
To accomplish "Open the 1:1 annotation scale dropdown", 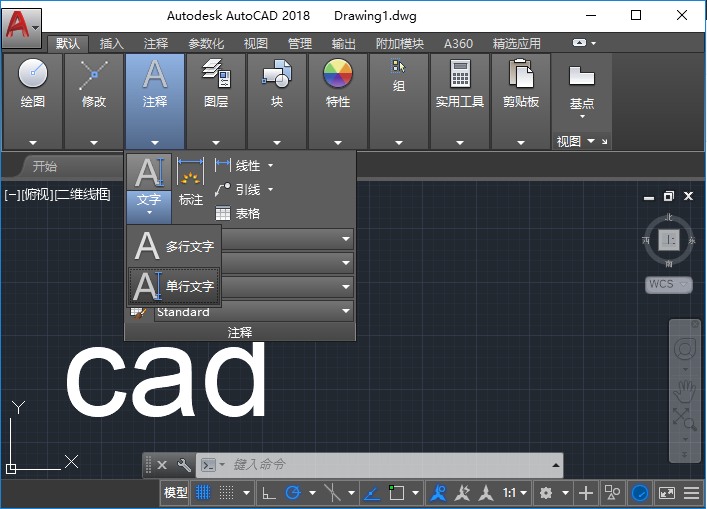I will pyautogui.click(x=514, y=493).
